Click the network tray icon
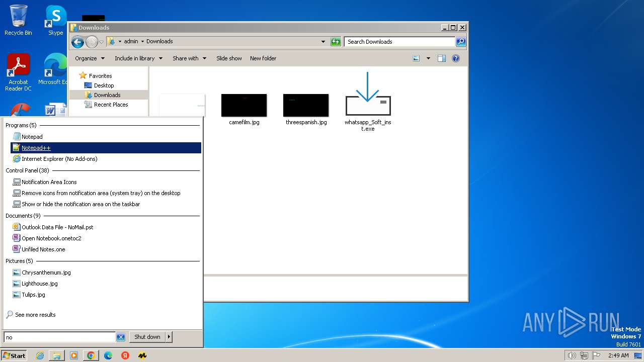This screenshot has height=362, width=644. [584, 355]
